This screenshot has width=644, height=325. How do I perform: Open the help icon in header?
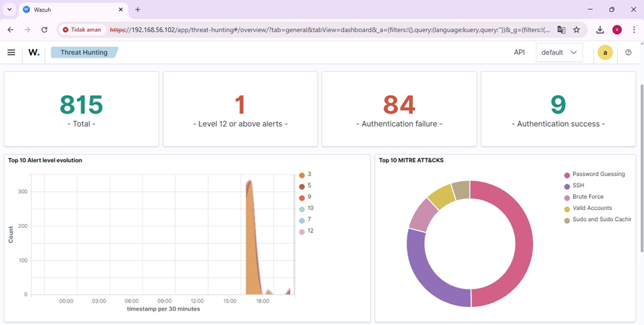click(x=628, y=53)
